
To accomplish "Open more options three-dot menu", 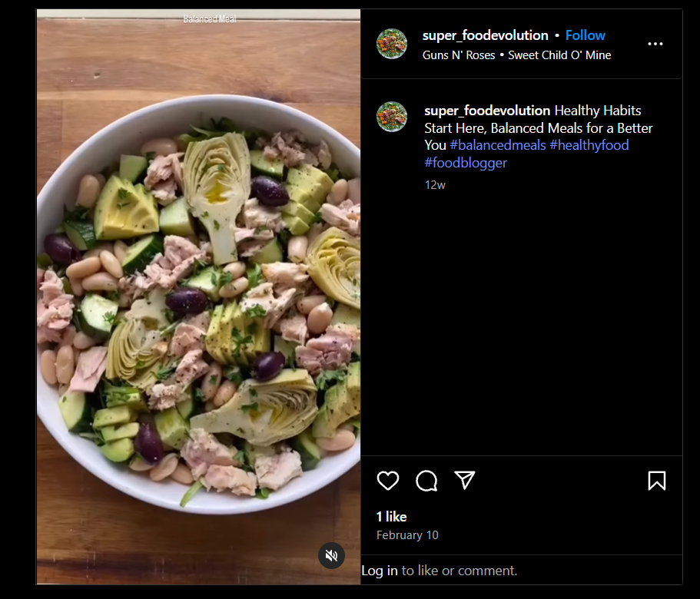I will point(655,45).
